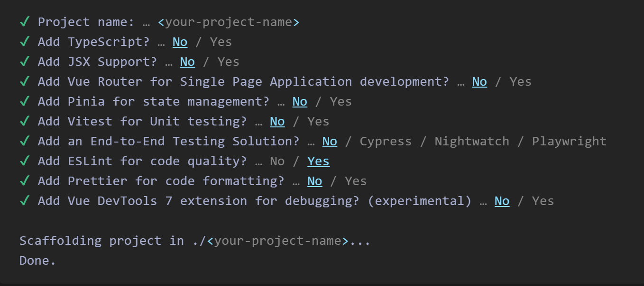Pick No for ESLint code quality
This screenshot has height=286, width=644.
(277, 161)
